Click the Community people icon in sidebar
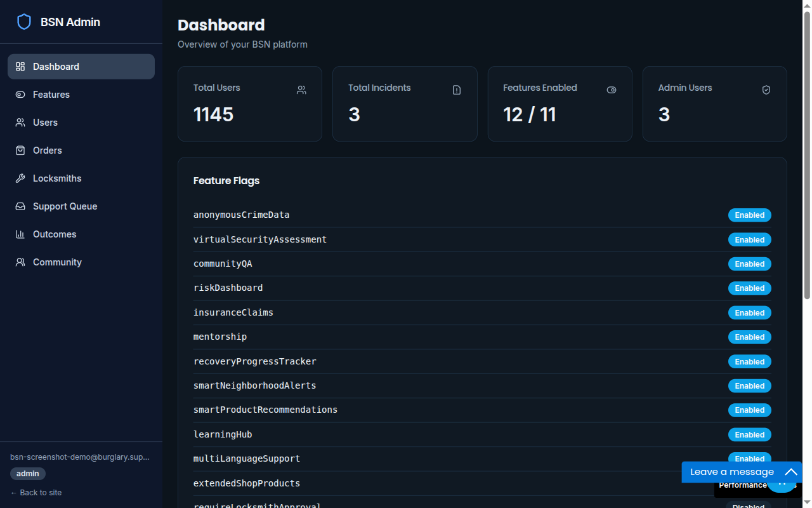 coord(20,262)
